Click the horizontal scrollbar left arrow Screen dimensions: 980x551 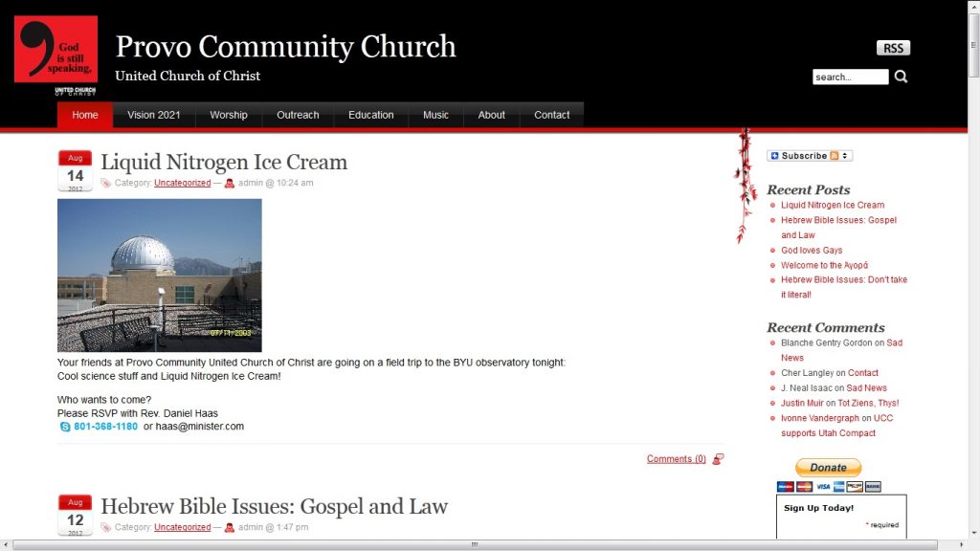point(6,544)
